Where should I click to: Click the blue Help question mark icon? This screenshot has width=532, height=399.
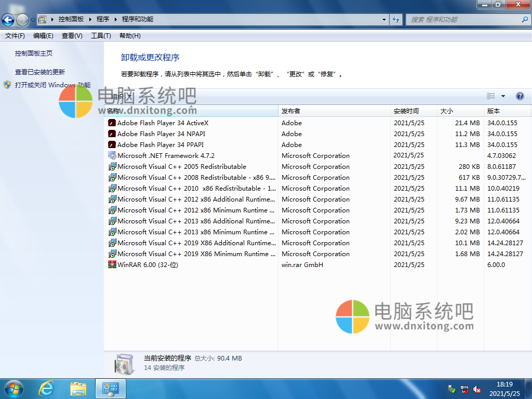[520, 96]
